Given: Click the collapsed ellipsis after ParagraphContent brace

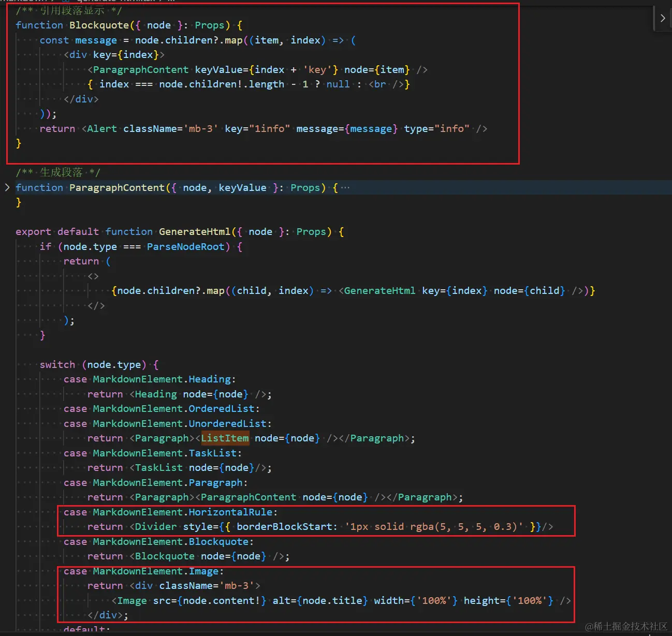Looking at the screenshot, I should click(x=345, y=188).
